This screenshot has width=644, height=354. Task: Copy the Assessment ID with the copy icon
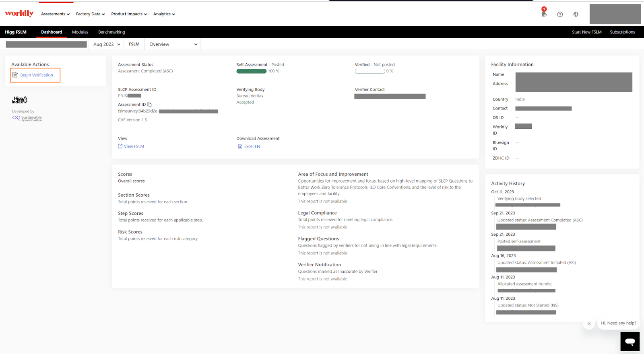[149, 105]
